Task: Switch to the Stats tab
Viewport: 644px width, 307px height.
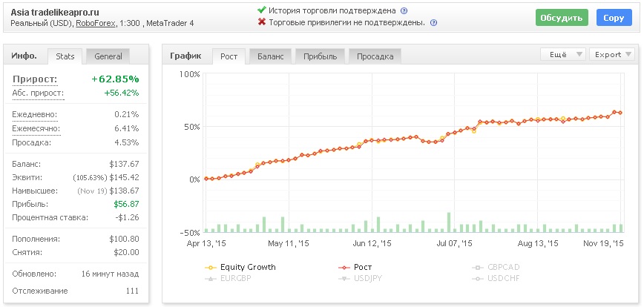Action: 65,56
